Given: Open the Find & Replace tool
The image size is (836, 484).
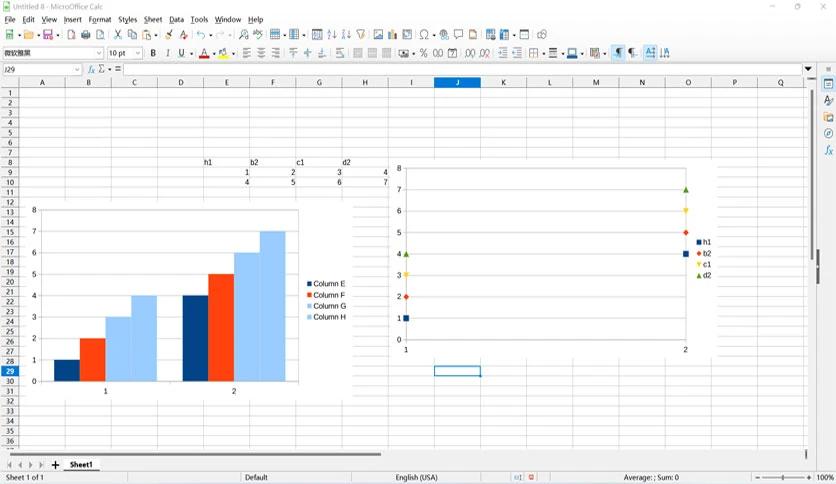Looking at the screenshot, I should pos(244,35).
